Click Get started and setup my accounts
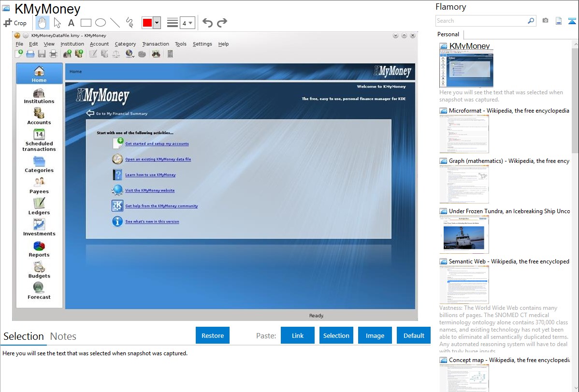579x392 pixels. tap(157, 144)
